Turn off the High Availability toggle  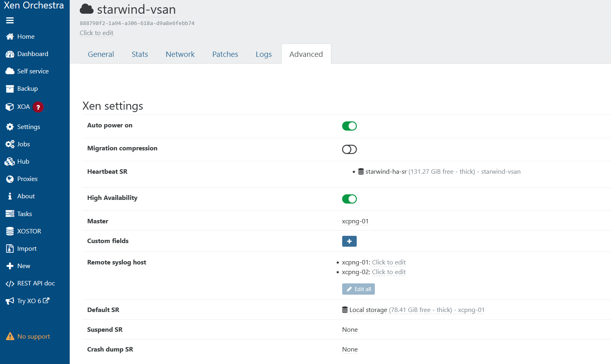click(349, 199)
